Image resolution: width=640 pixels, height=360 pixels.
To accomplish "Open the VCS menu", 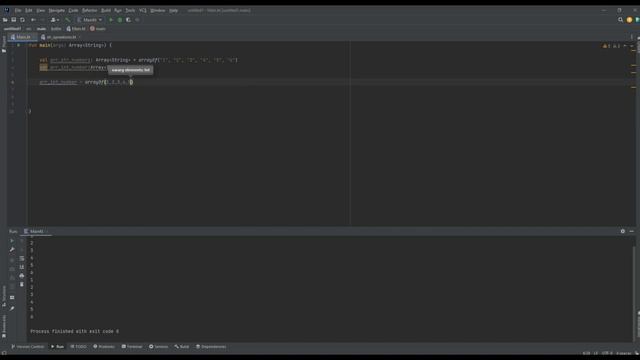I will [142, 10].
